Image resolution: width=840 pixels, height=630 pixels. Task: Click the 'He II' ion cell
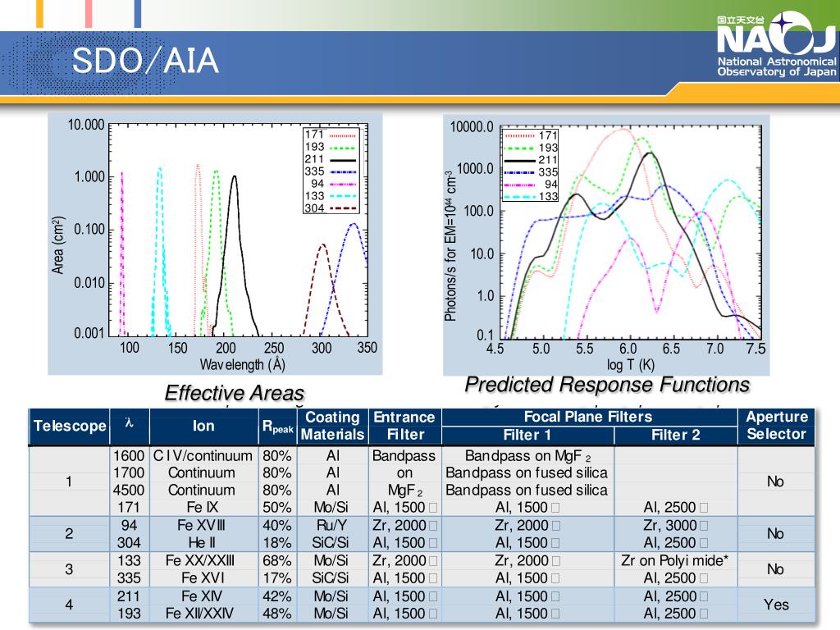pyautogui.click(x=202, y=543)
